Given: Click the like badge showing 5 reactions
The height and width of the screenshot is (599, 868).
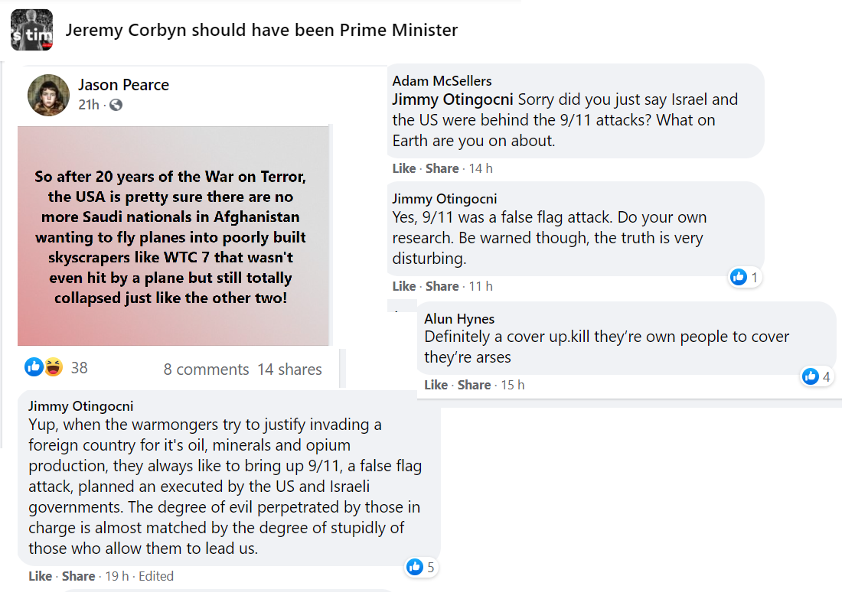Looking at the screenshot, I should click(x=415, y=567).
